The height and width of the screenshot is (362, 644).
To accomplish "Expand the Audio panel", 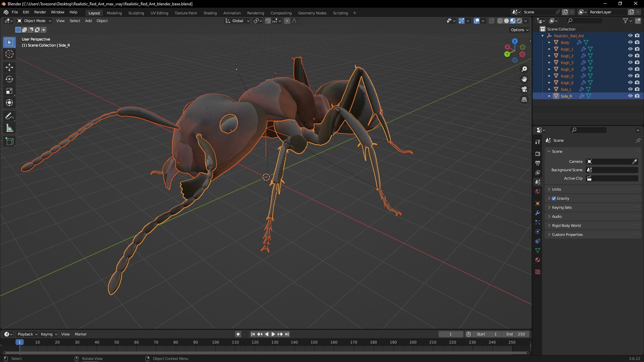I will pos(593,217).
